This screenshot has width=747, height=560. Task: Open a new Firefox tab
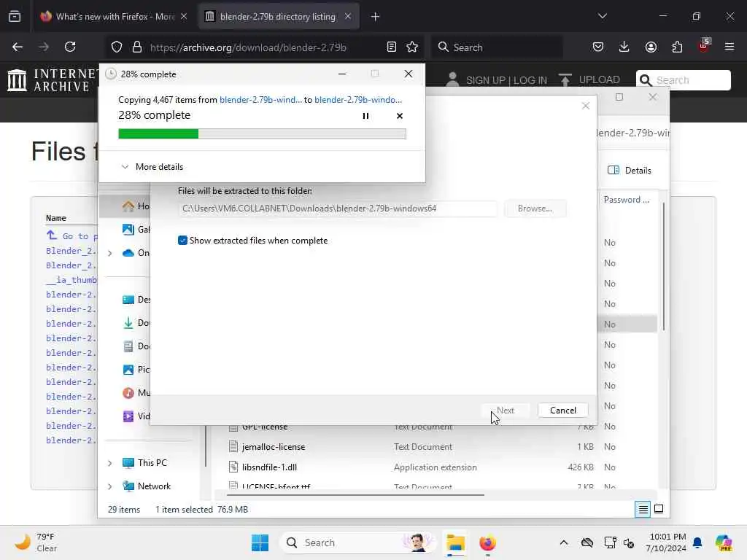(376, 17)
